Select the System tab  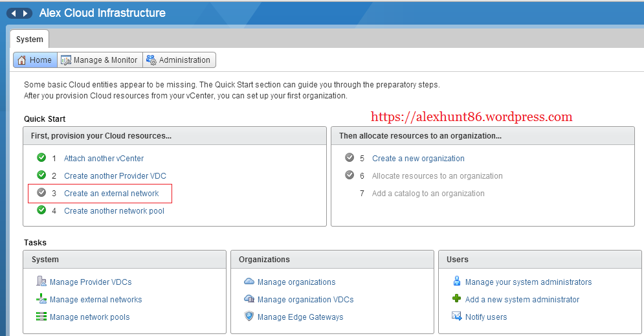point(30,39)
